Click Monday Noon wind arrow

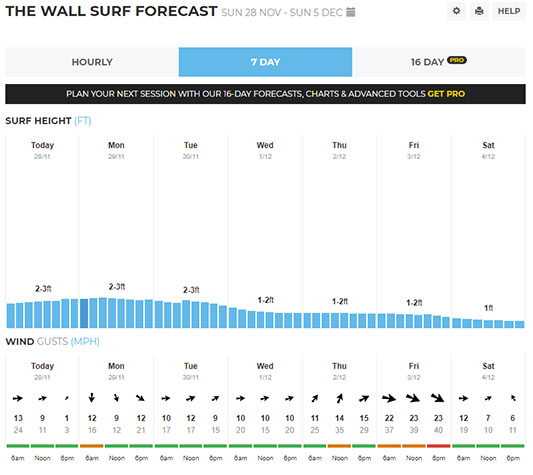click(x=117, y=398)
